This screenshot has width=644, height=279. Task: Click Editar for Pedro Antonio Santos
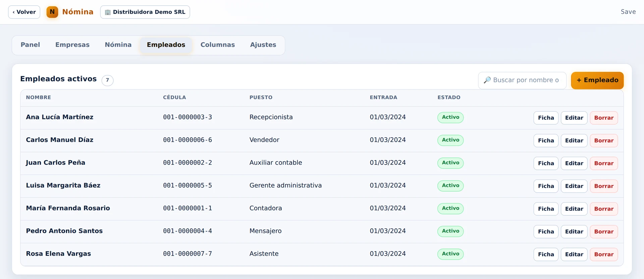pyautogui.click(x=574, y=232)
